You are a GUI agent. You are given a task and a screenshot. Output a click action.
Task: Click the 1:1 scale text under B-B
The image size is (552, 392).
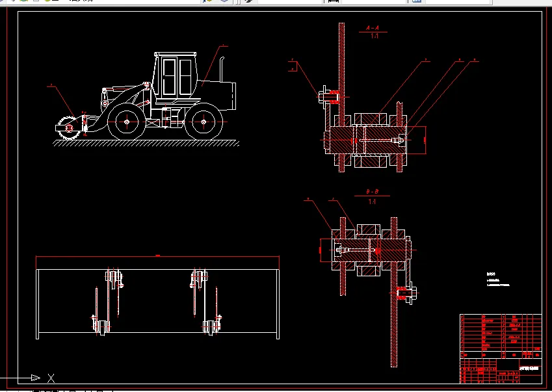click(x=372, y=202)
